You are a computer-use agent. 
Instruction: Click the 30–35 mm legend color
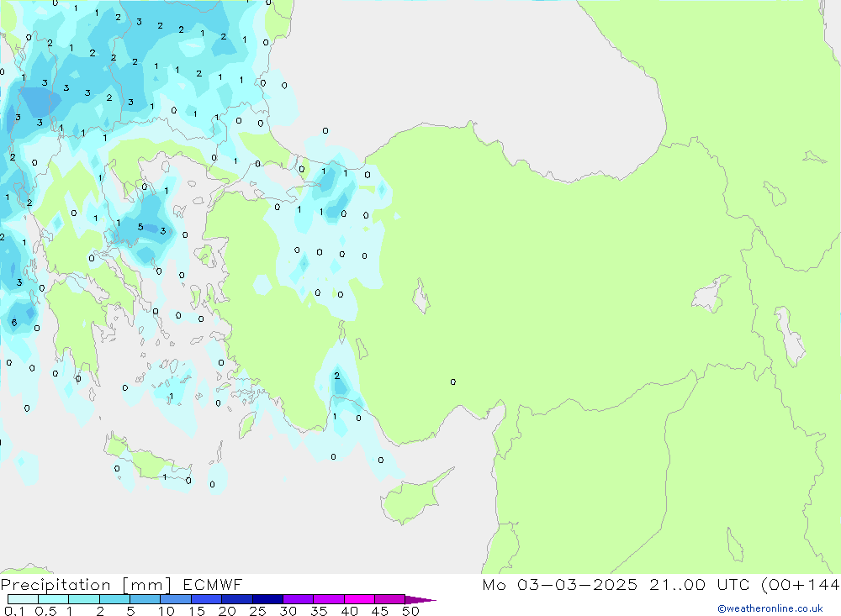tap(299, 599)
